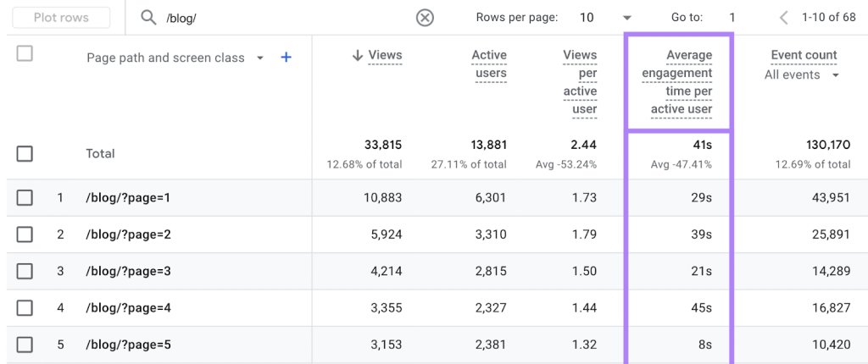Click the /blog/?page=2 path
868x364 pixels.
tap(128, 234)
